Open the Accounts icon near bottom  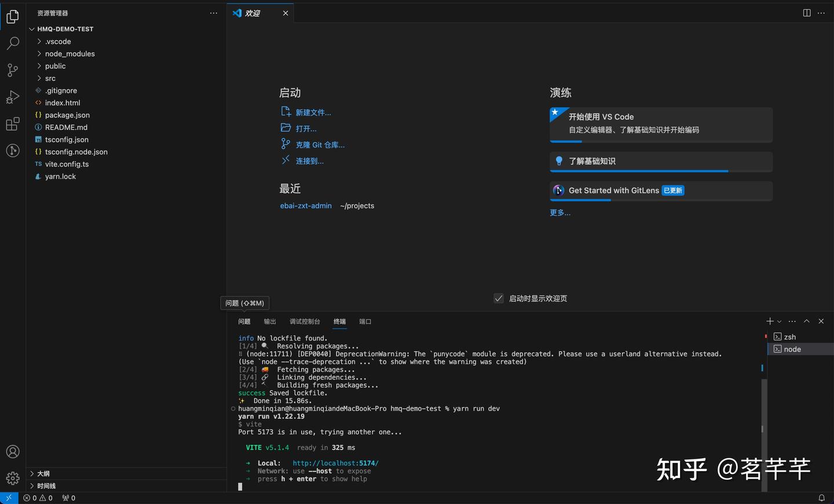point(13,451)
